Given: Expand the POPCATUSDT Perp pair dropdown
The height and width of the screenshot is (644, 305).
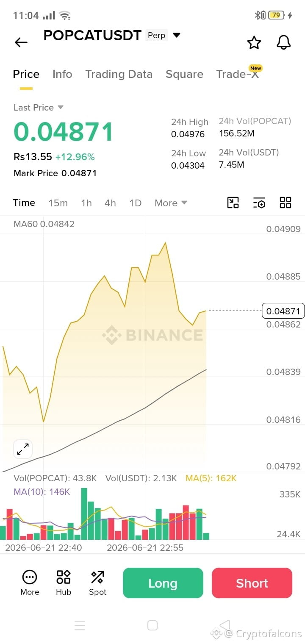Looking at the screenshot, I should tap(177, 35).
